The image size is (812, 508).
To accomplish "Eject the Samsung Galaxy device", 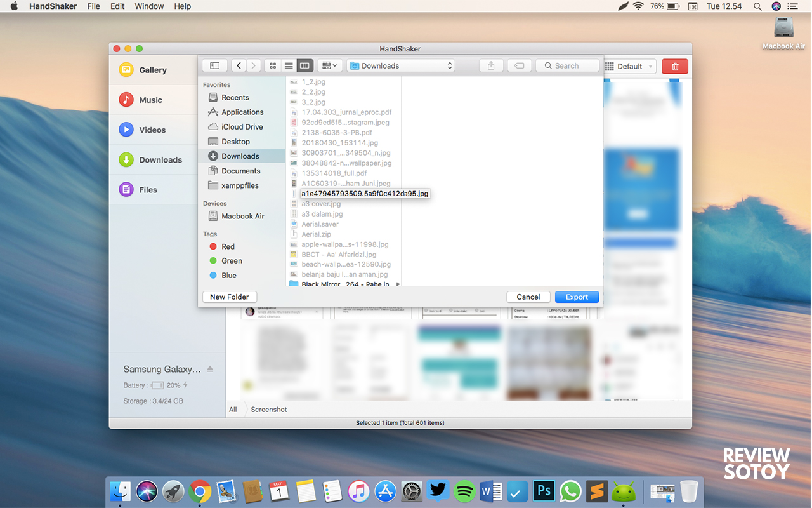I will coord(210,369).
